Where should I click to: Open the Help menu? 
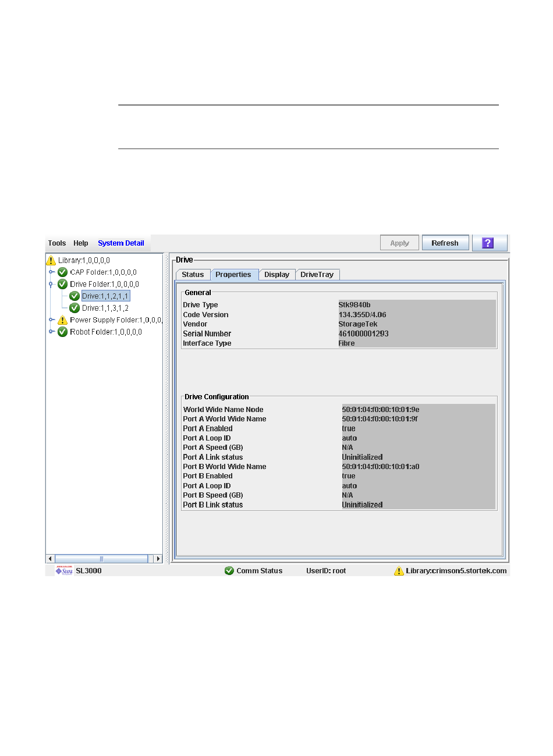click(x=81, y=243)
